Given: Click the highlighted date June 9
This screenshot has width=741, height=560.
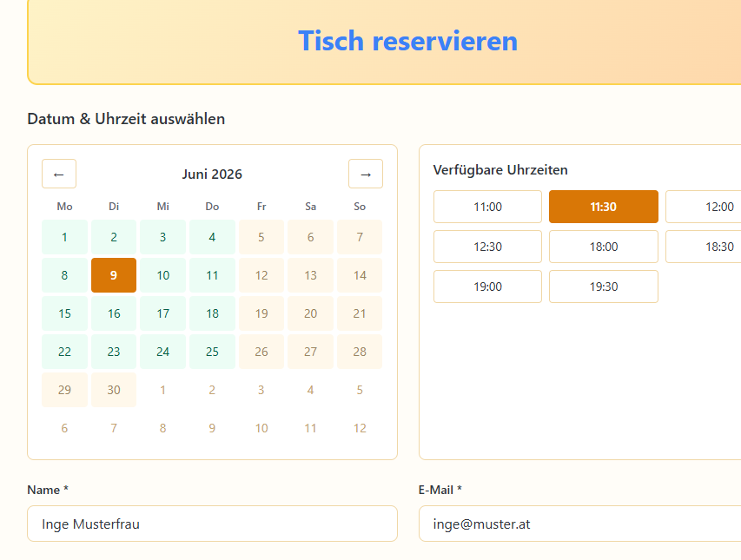Looking at the screenshot, I should coord(114,275).
